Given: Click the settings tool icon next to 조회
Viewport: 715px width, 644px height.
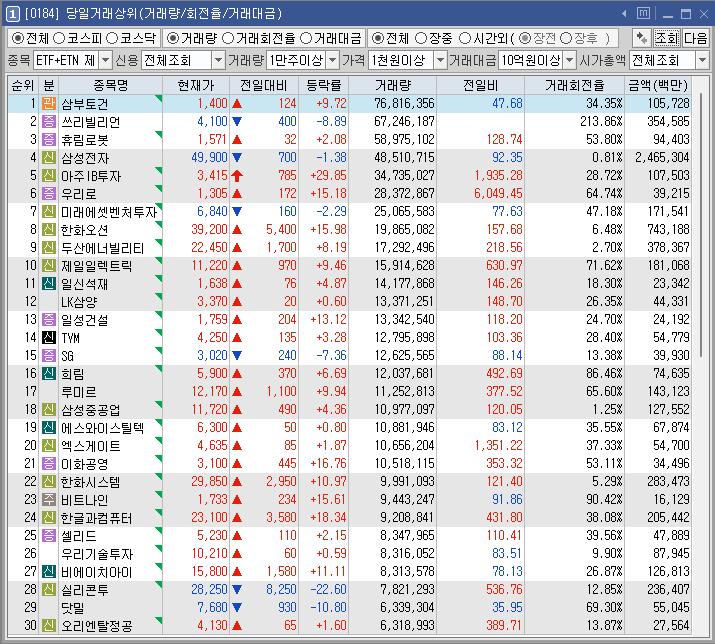Looking at the screenshot, I should (x=642, y=38).
